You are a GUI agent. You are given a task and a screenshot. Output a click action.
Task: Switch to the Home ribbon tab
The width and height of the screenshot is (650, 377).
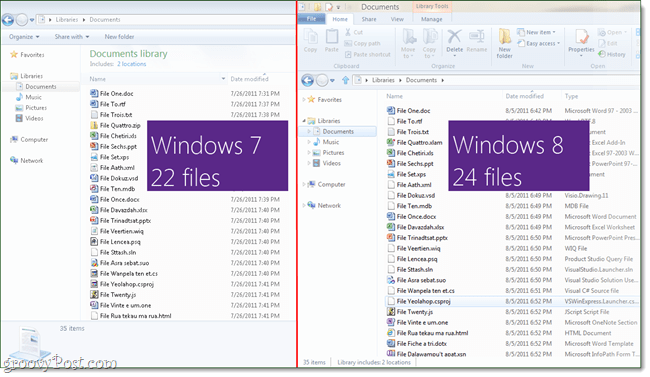[x=340, y=19]
